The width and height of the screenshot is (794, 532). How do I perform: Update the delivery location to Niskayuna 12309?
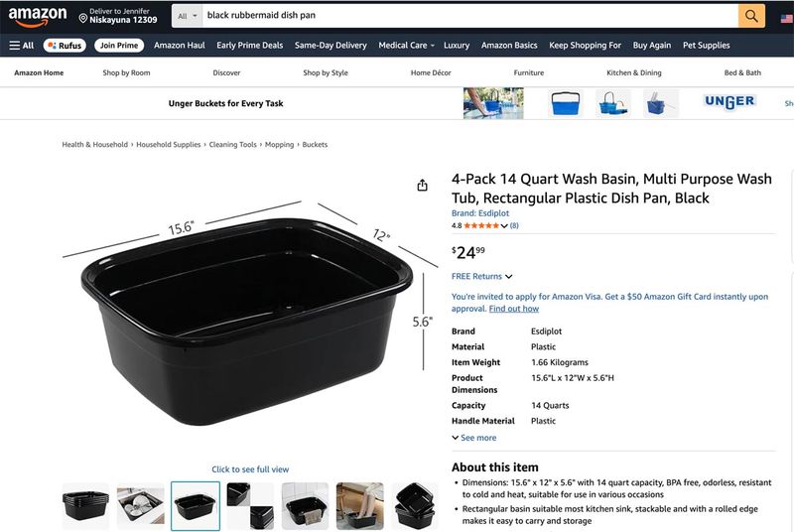pos(118,16)
